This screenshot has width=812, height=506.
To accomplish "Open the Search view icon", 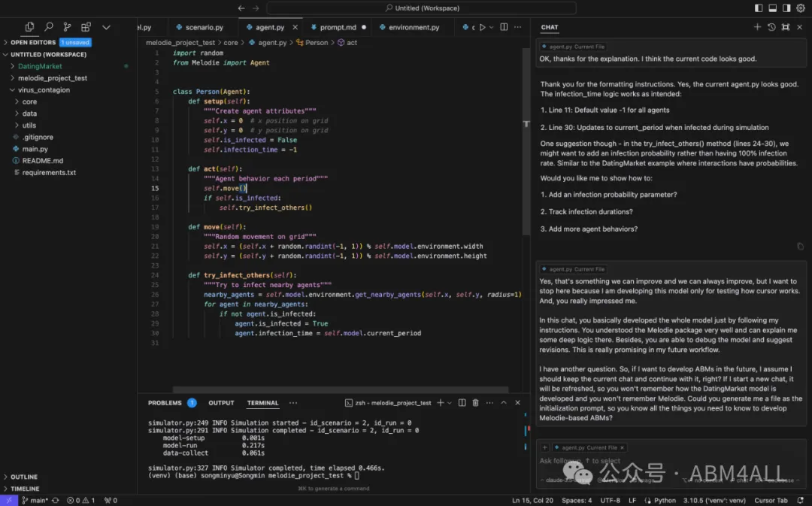I will click(x=49, y=26).
